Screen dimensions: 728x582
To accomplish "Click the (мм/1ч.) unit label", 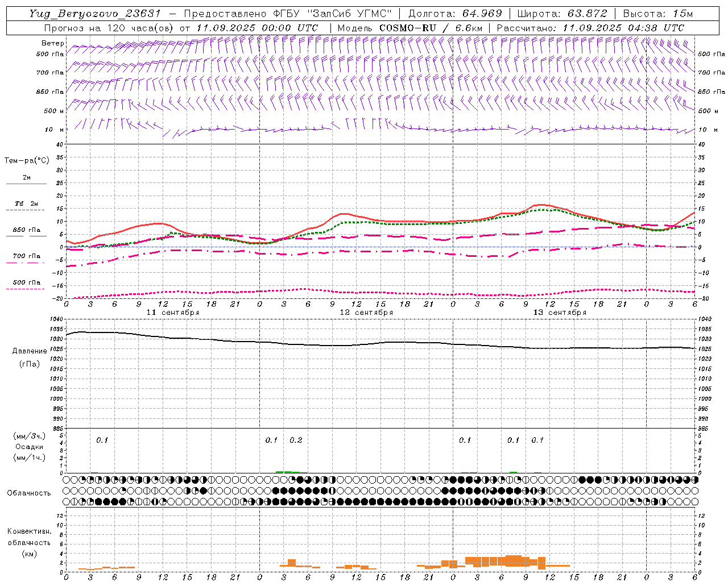I will pyautogui.click(x=29, y=458).
